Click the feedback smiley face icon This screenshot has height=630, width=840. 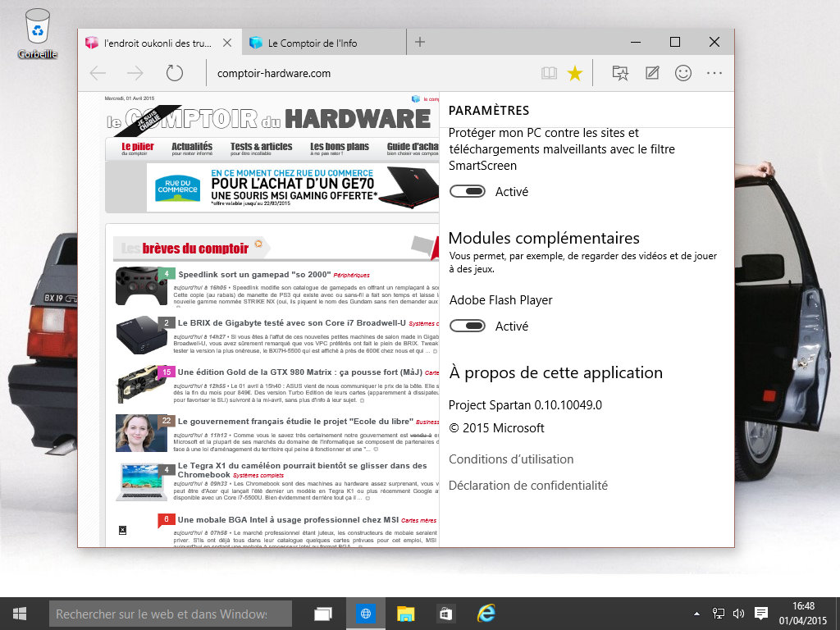(682, 73)
